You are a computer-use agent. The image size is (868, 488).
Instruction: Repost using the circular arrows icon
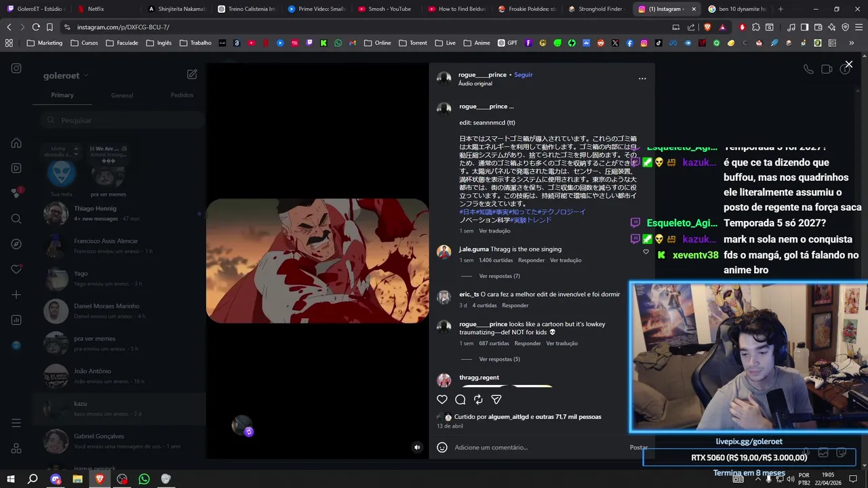(x=478, y=400)
